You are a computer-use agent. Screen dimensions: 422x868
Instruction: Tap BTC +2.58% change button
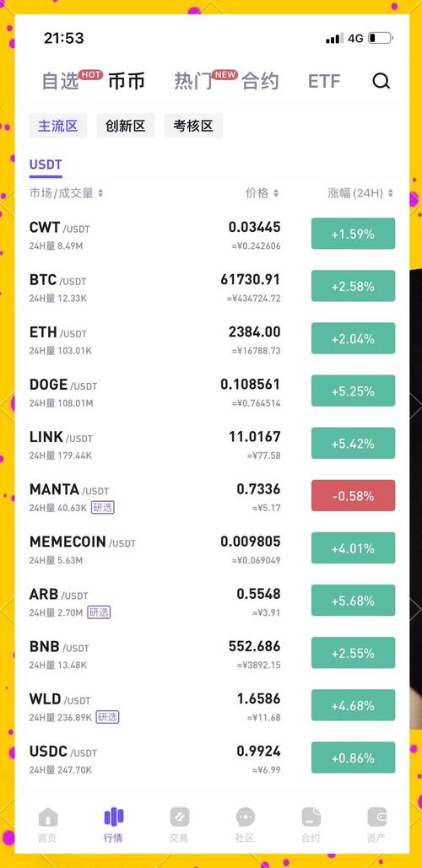click(x=354, y=286)
